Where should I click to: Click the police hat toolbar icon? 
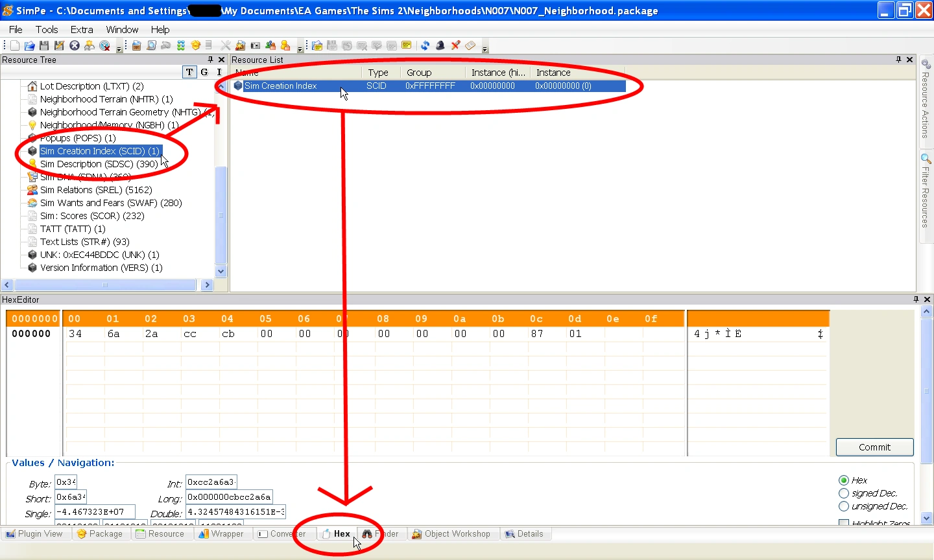click(440, 45)
